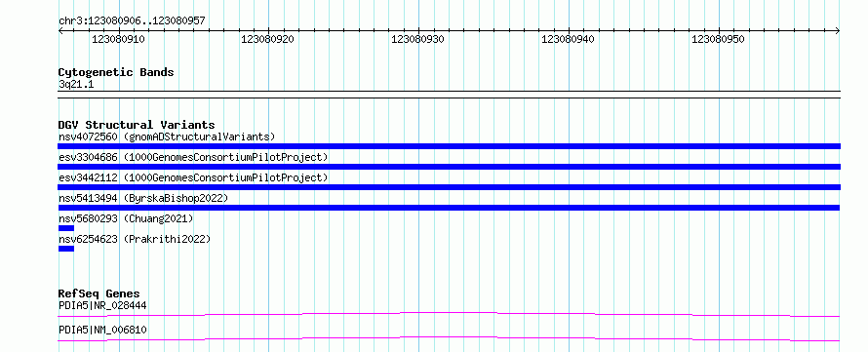
Task: Select the nsv6254623 Prakrithi2022 label
Action: 135,239
